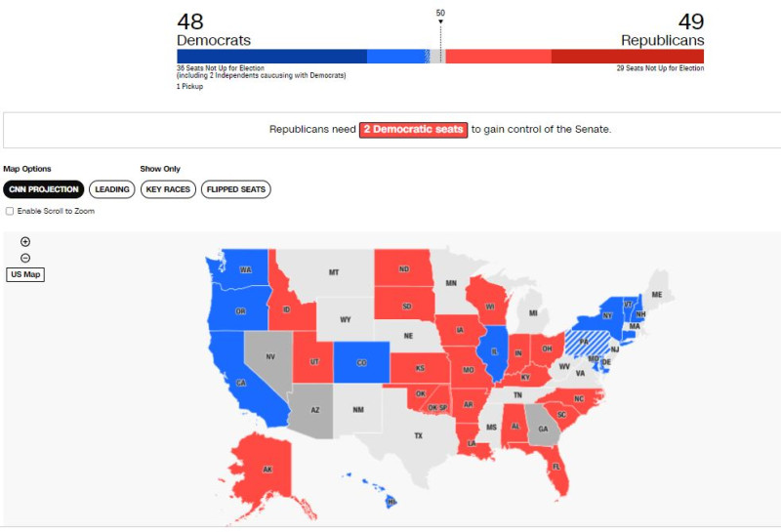
Task: Click Hawaii on the map
Action: [x=390, y=502]
